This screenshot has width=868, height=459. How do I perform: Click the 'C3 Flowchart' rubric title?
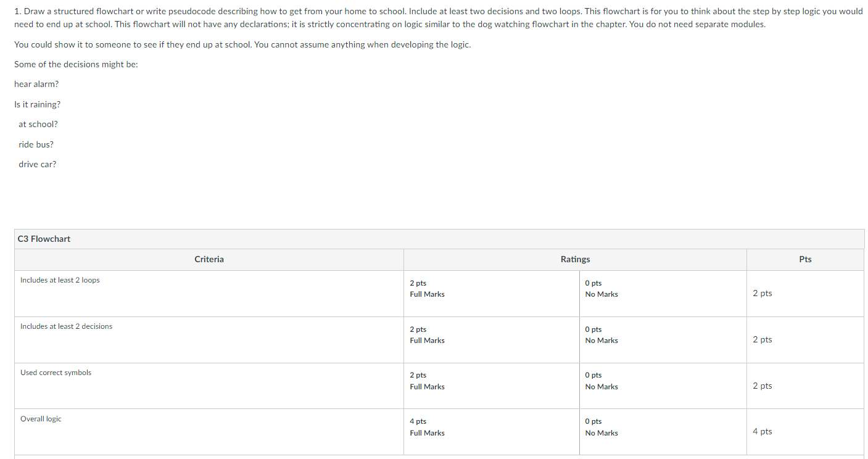[x=44, y=239]
